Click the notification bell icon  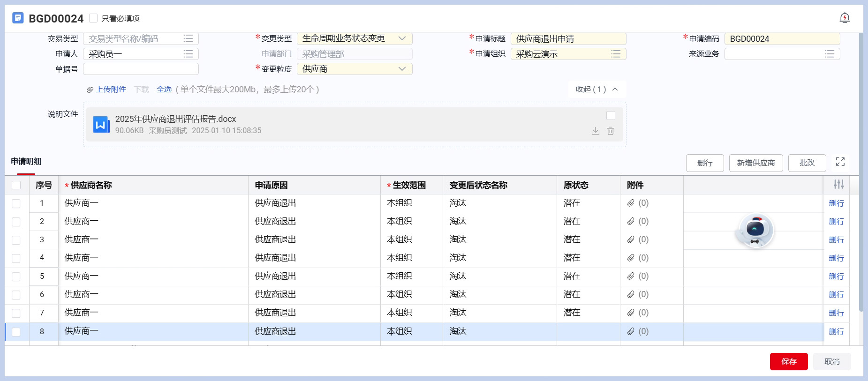pos(844,18)
